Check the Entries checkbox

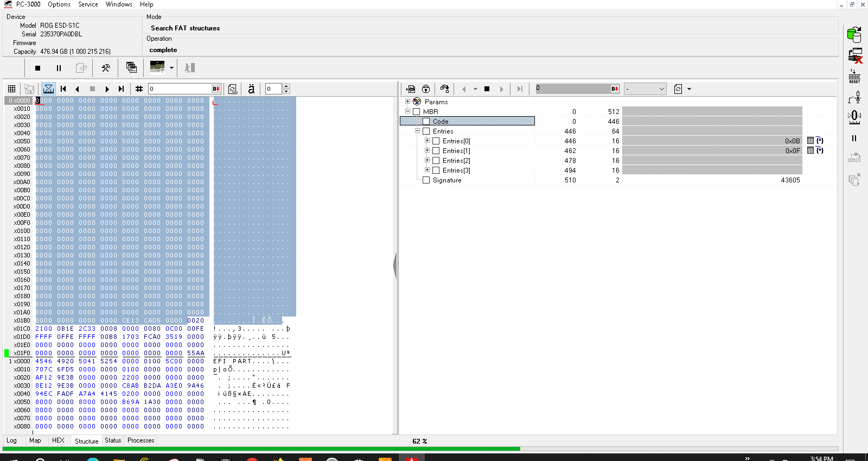[x=426, y=131]
